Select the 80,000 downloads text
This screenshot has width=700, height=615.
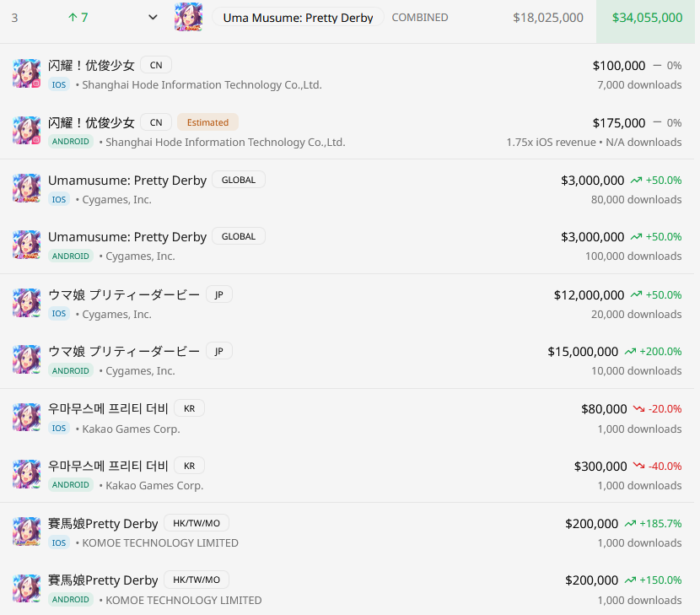(x=636, y=200)
